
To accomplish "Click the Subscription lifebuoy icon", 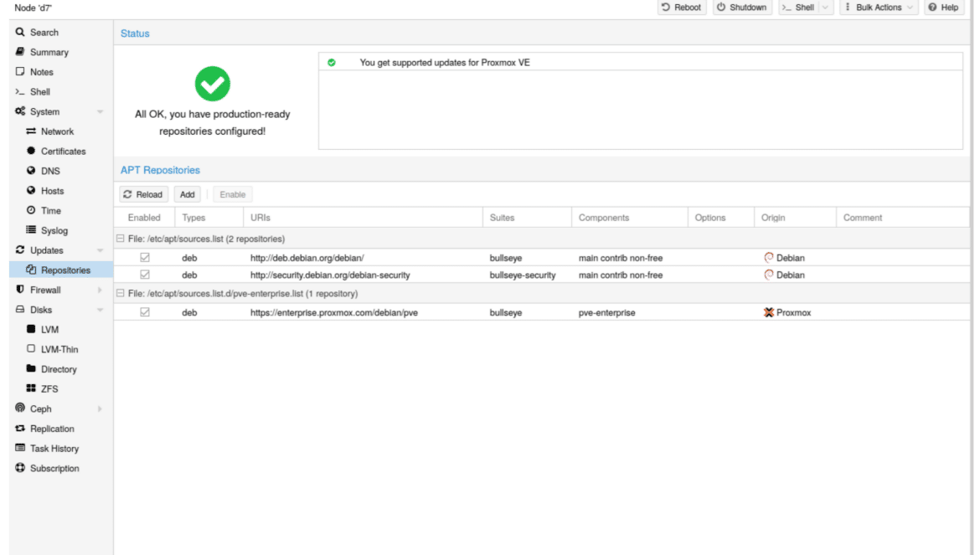I will pyautogui.click(x=20, y=468).
